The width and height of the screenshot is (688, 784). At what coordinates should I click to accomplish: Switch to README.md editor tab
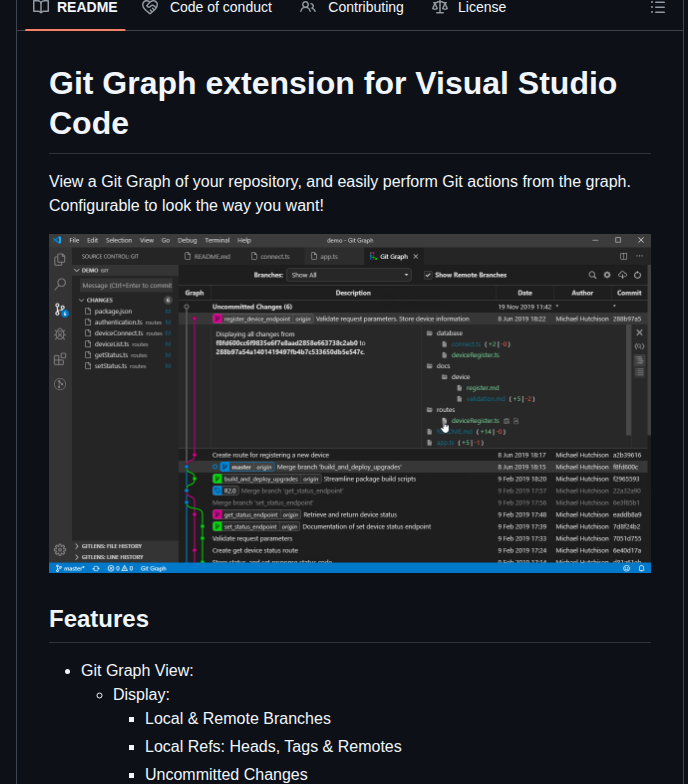pos(208,256)
